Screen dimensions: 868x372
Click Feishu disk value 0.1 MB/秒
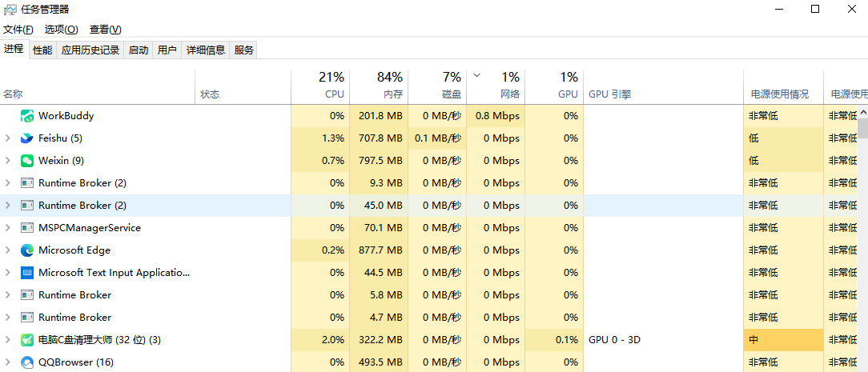click(x=437, y=138)
